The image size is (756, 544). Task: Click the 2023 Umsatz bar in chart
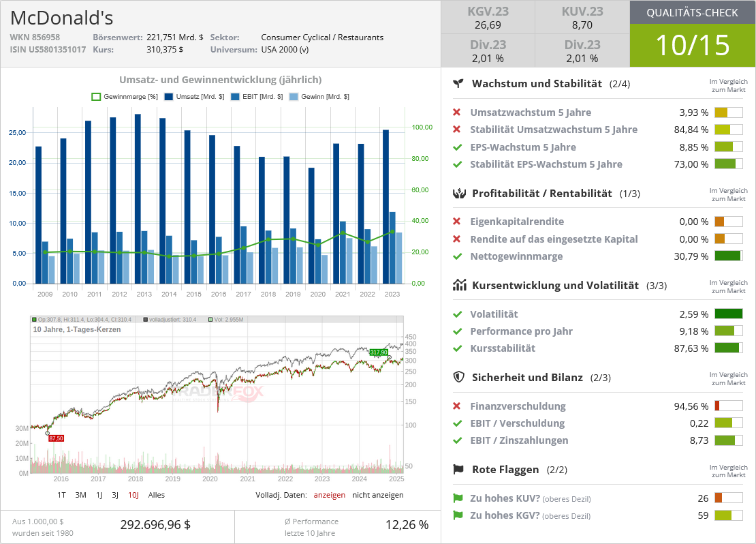pos(385,207)
